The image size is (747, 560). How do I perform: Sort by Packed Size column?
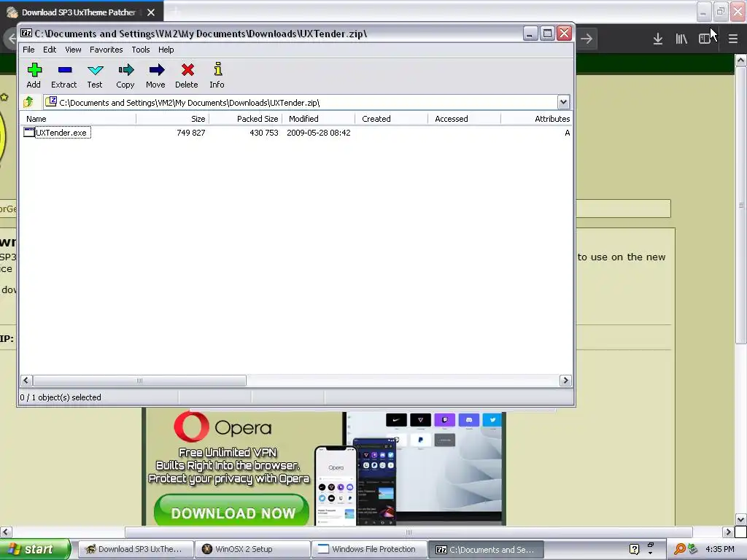point(245,119)
